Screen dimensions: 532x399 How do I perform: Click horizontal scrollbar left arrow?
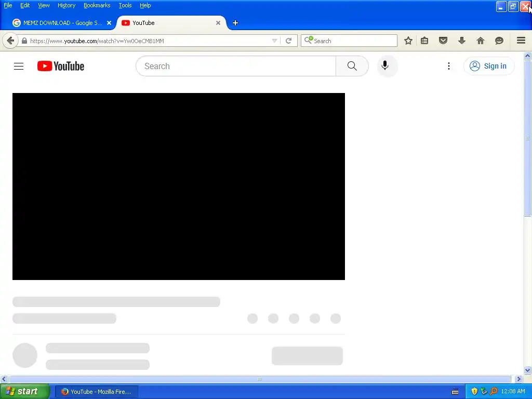pos(4,379)
